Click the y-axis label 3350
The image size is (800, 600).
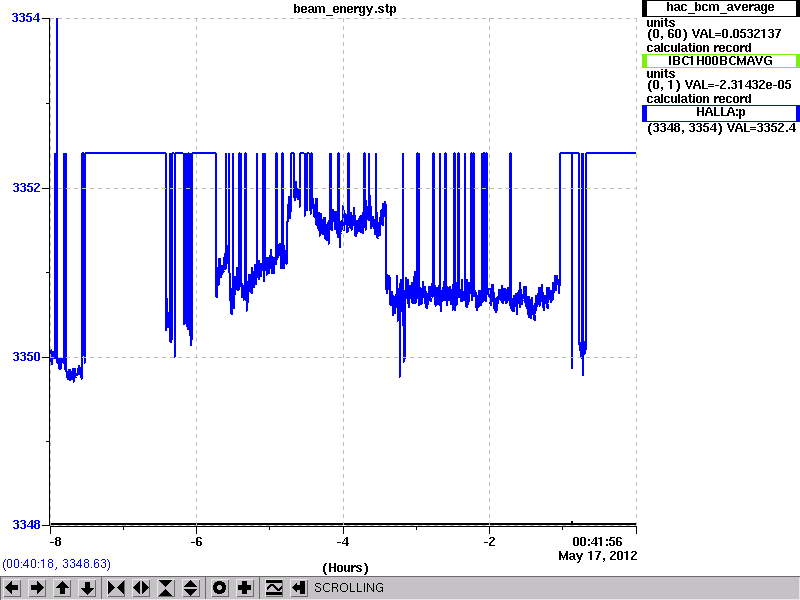tap(26, 357)
